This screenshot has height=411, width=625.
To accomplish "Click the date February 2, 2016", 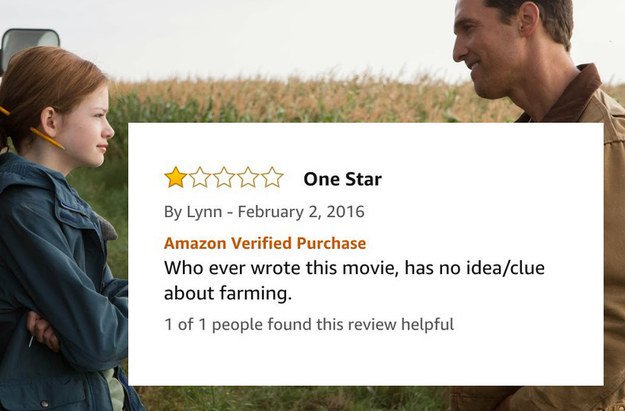I will pos(301,212).
